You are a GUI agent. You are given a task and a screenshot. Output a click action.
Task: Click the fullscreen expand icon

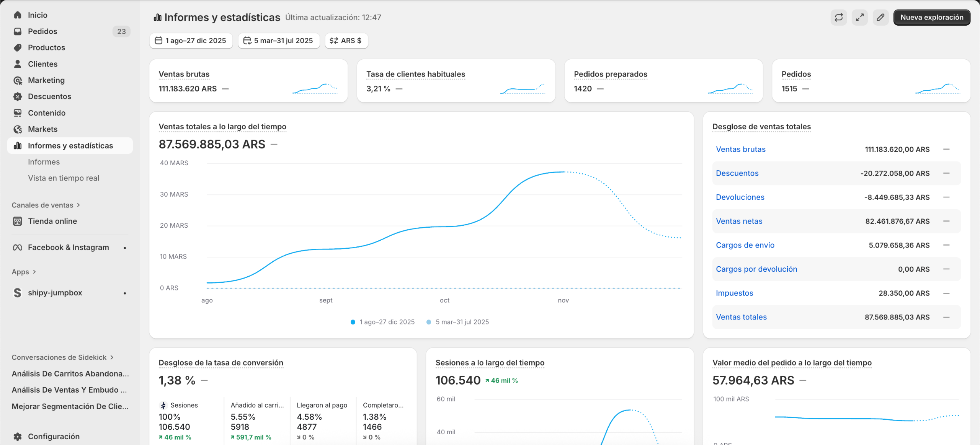(859, 18)
